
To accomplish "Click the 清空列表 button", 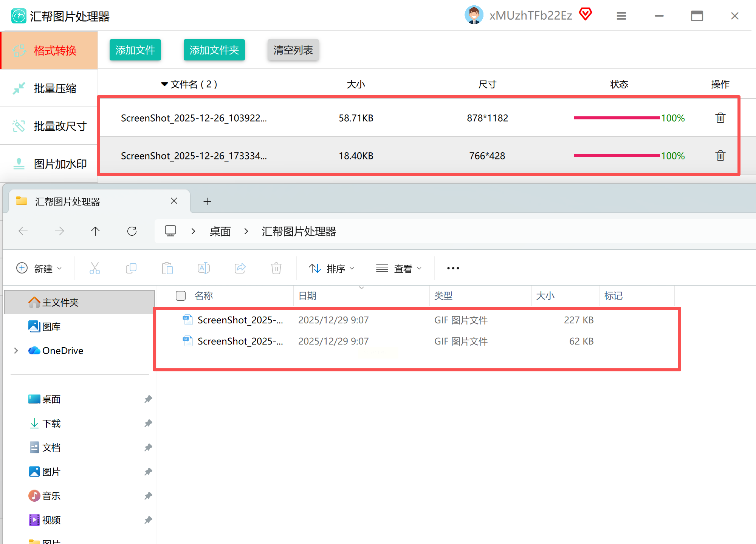I will [x=293, y=50].
